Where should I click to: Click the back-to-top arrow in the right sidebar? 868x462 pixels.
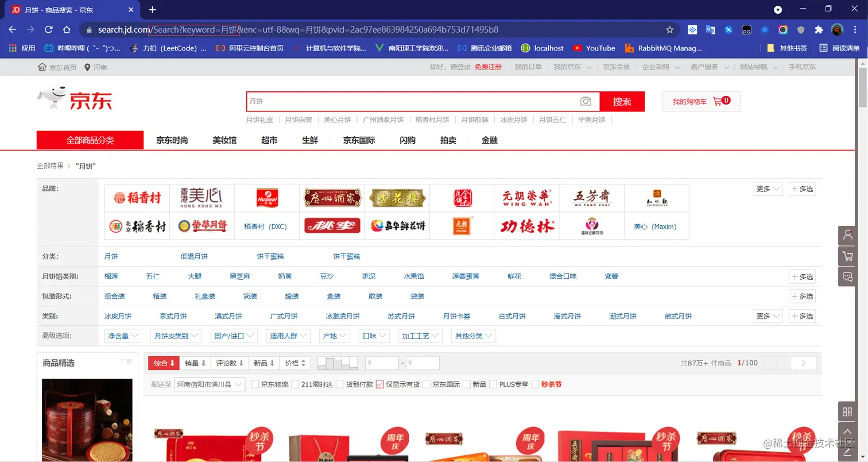click(847, 432)
